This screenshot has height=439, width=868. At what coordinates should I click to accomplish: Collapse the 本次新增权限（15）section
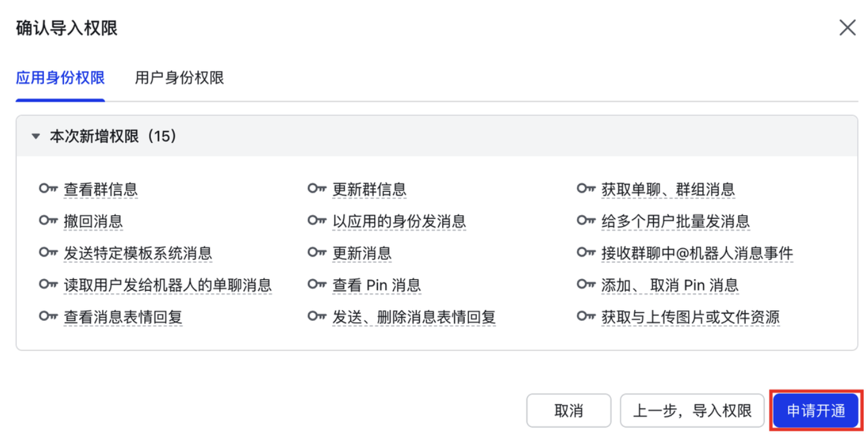(35, 136)
